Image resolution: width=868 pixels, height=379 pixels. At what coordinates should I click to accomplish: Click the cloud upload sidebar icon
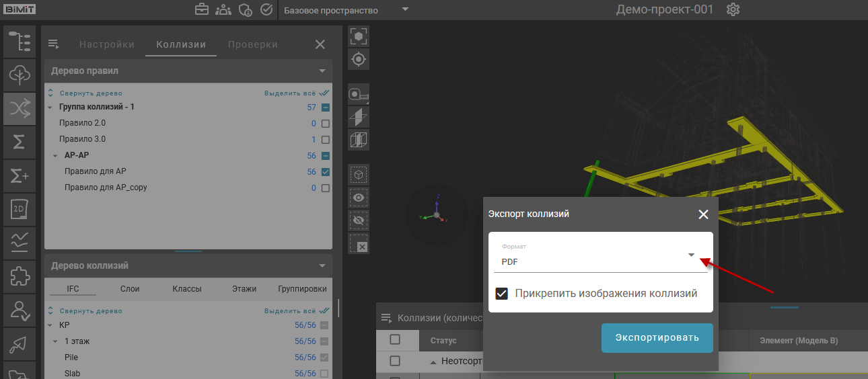click(19, 75)
